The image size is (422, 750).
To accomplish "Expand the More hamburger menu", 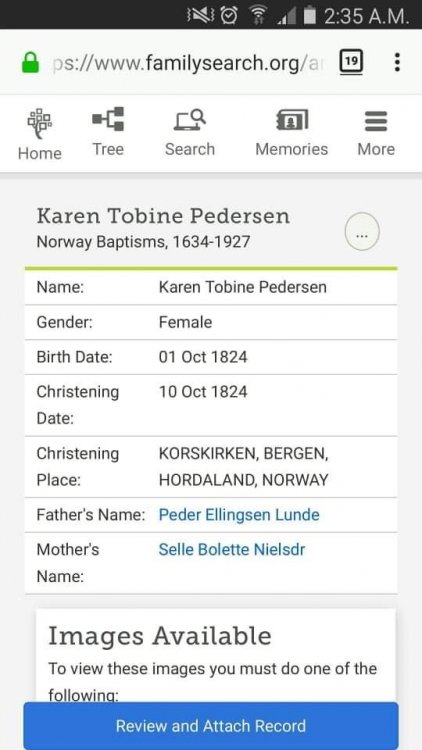I will (x=376, y=121).
